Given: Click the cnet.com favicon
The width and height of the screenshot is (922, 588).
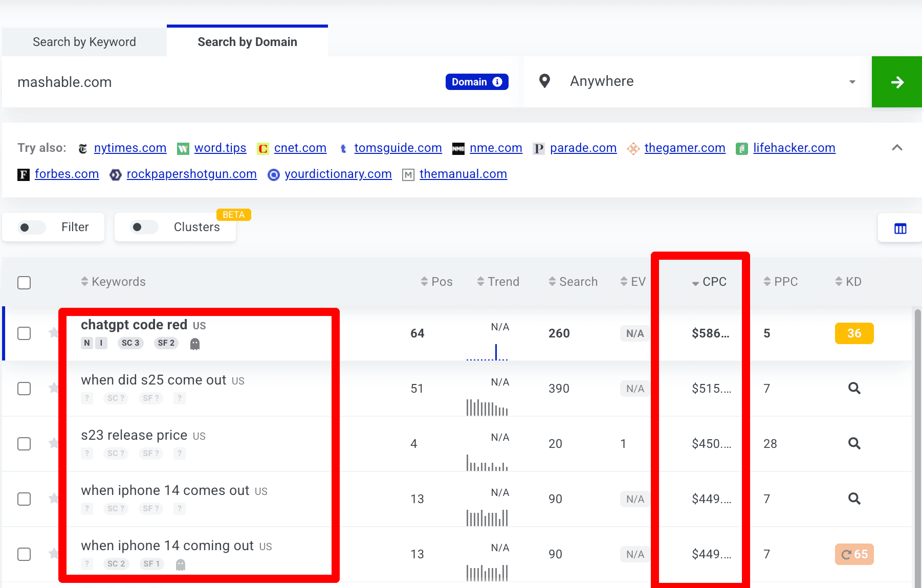Looking at the screenshot, I should pyautogui.click(x=262, y=149).
